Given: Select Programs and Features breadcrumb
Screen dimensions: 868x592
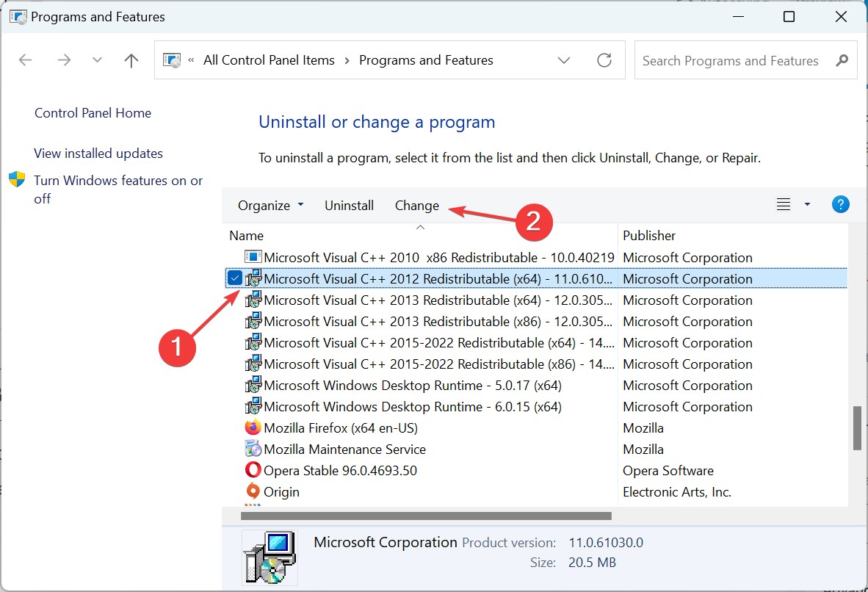Looking at the screenshot, I should click(426, 59).
